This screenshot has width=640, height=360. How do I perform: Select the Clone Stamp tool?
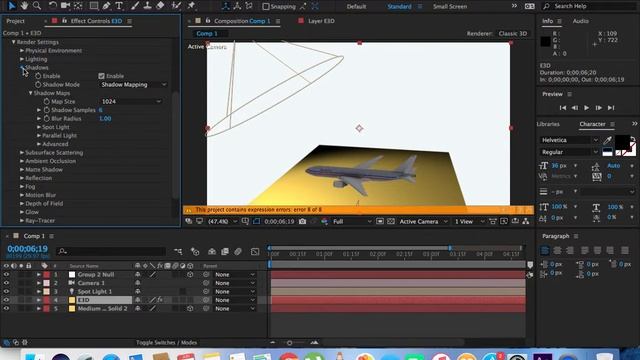coord(147,6)
